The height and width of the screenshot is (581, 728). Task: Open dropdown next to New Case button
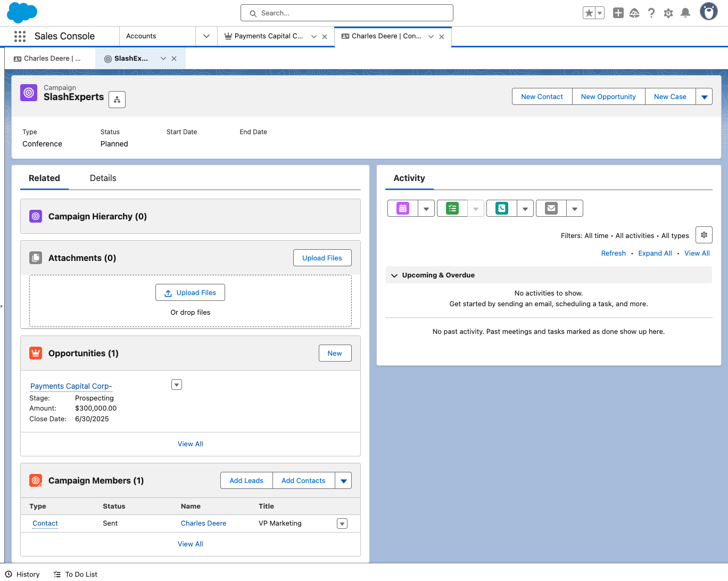point(704,97)
